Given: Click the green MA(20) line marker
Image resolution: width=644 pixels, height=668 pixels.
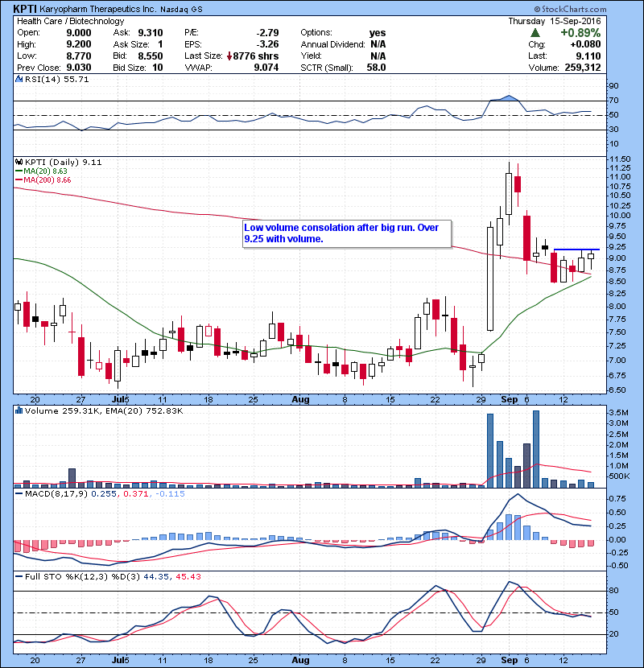Looking at the screenshot, I should click(x=19, y=171).
